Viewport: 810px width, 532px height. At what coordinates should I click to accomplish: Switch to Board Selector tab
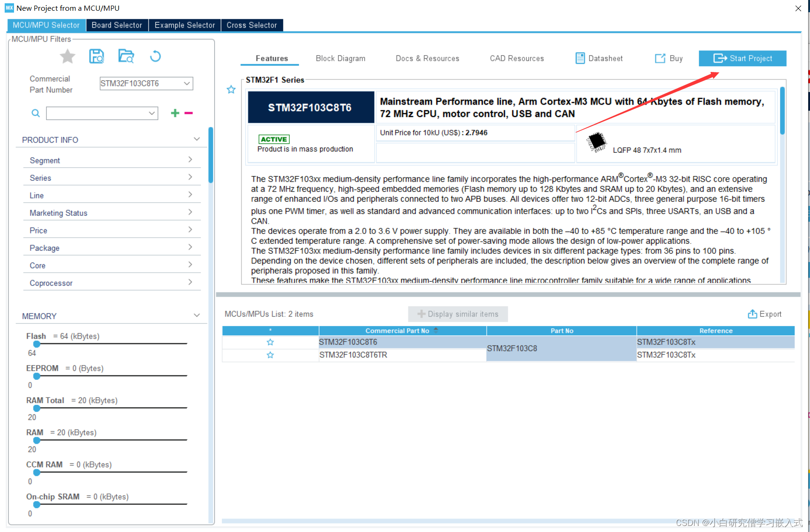[x=117, y=25]
